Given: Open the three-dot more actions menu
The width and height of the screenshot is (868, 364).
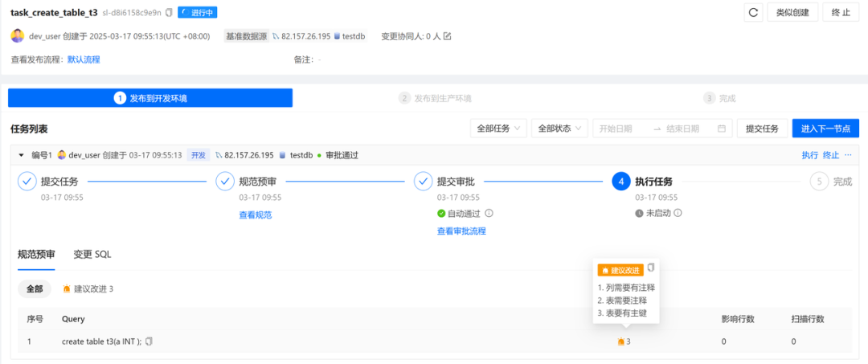Looking at the screenshot, I should click(x=848, y=155).
